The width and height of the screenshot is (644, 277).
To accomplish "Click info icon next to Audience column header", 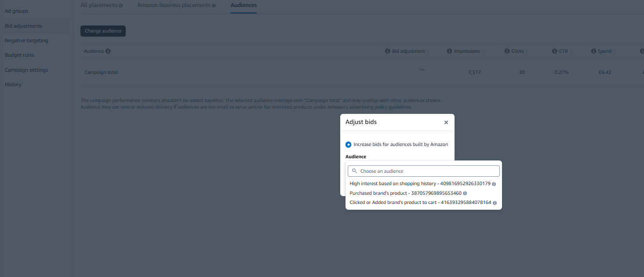I will click(108, 51).
